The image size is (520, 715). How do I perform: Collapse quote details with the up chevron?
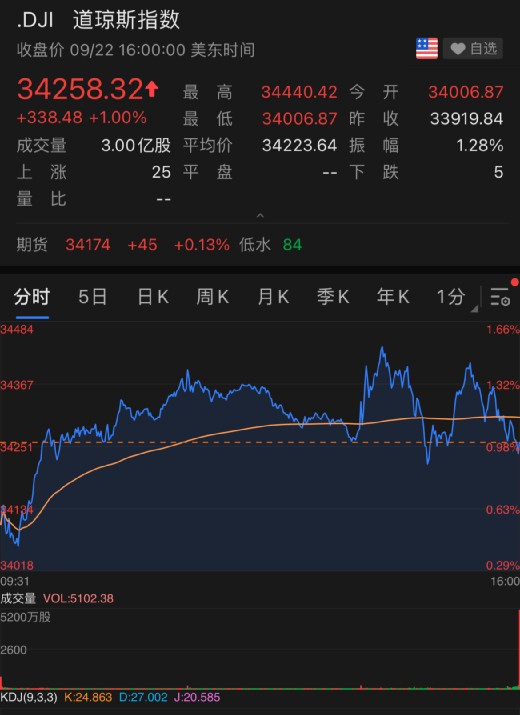click(x=260, y=215)
